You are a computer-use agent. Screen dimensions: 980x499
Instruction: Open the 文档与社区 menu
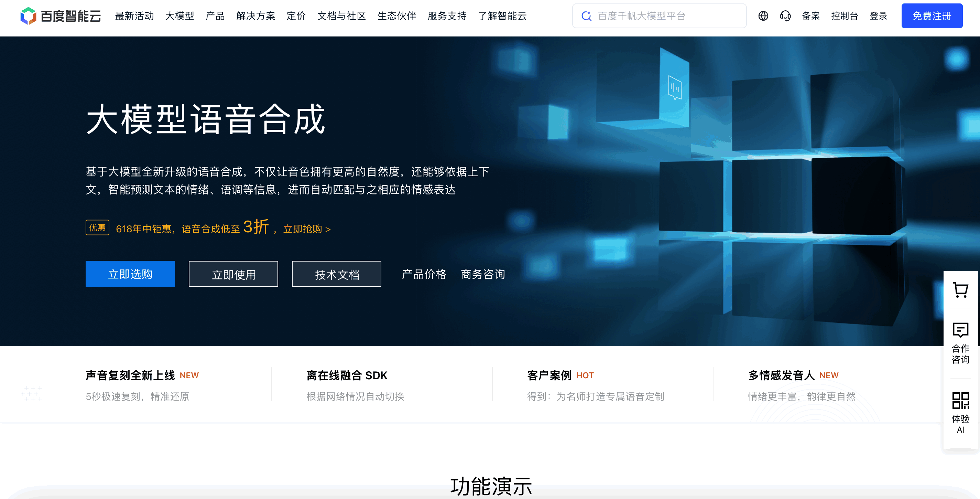point(341,16)
